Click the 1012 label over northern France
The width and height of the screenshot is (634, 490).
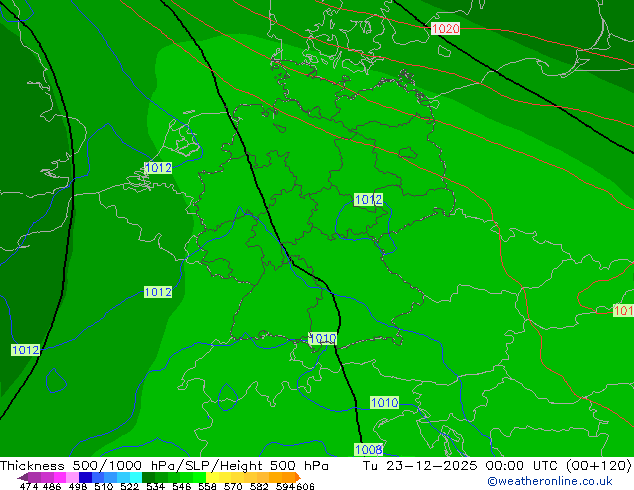[158, 292]
